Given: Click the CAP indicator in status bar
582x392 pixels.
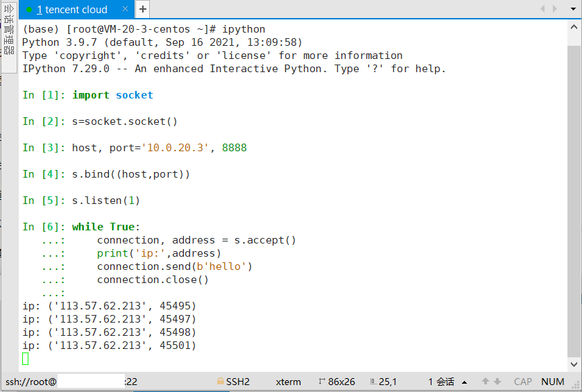Looking at the screenshot, I should 523,382.
